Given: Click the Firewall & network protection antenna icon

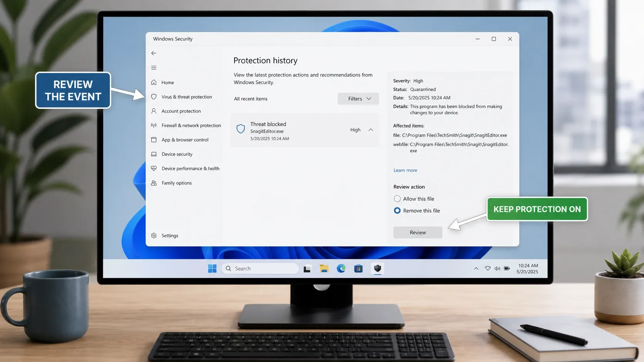Looking at the screenshot, I should coord(154,125).
